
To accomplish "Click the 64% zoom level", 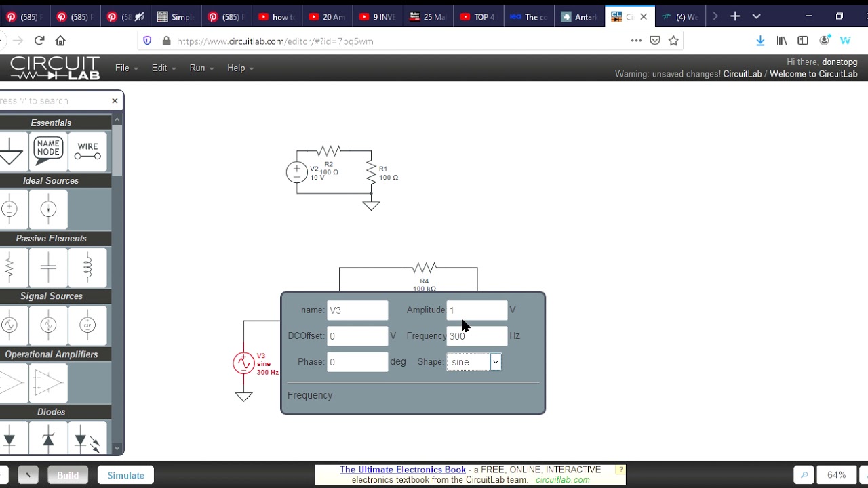I will [836, 475].
